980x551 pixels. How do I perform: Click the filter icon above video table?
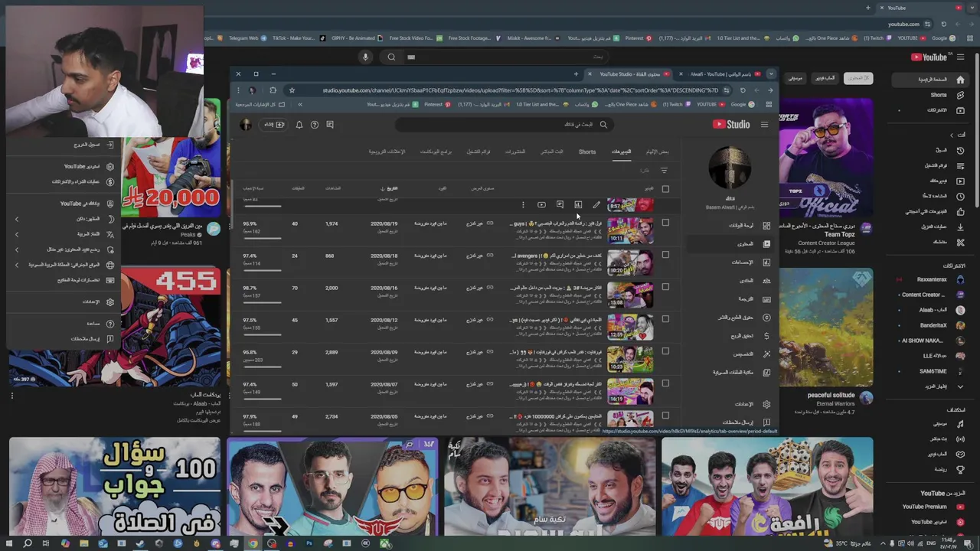pos(664,171)
